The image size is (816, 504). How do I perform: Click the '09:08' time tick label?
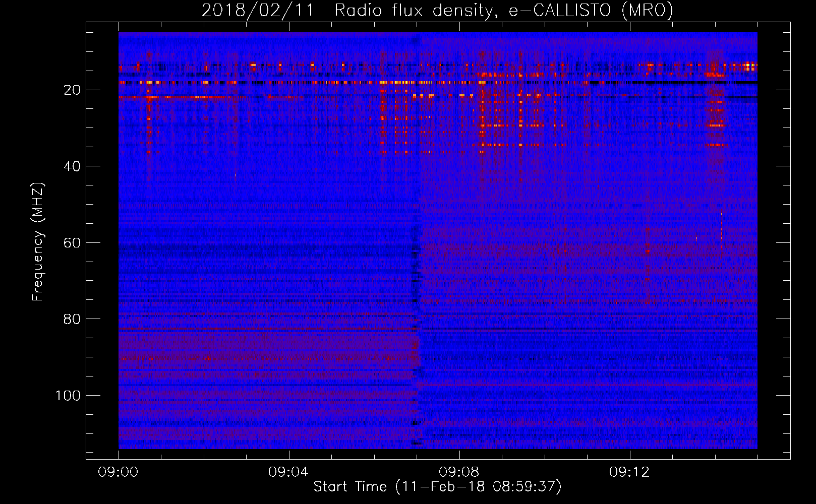pos(459,472)
